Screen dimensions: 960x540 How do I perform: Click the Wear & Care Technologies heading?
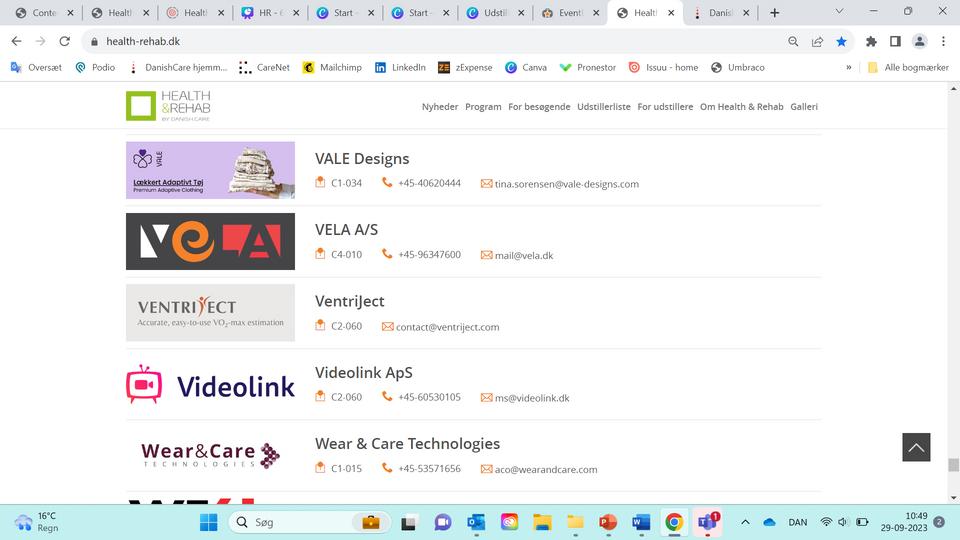pos(407,443)
